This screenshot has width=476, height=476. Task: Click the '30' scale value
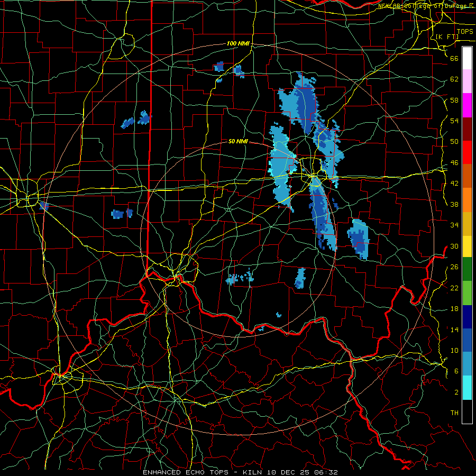tap(454, 246)
